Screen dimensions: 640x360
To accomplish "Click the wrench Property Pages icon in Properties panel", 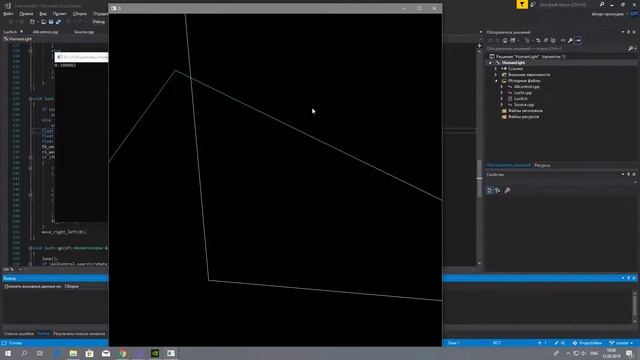I will click(x=507, y=190).
